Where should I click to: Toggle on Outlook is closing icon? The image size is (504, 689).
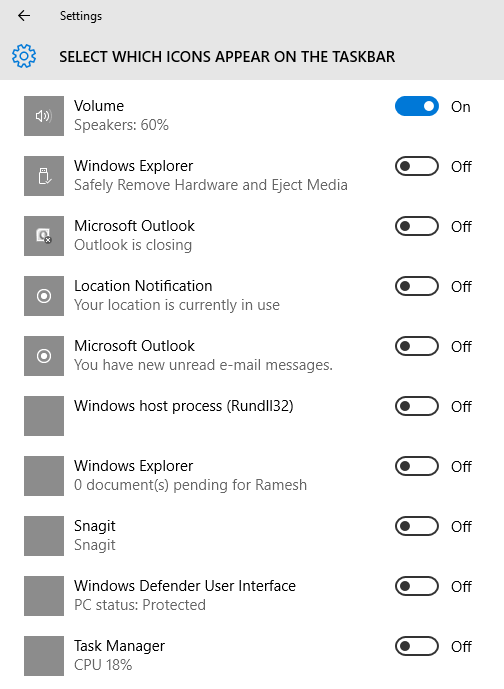coord(417,226)
